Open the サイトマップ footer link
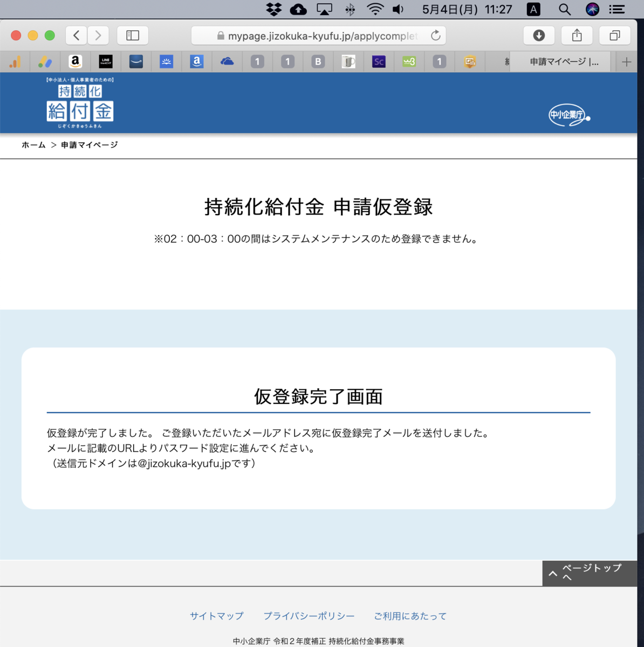 [217, 616]
